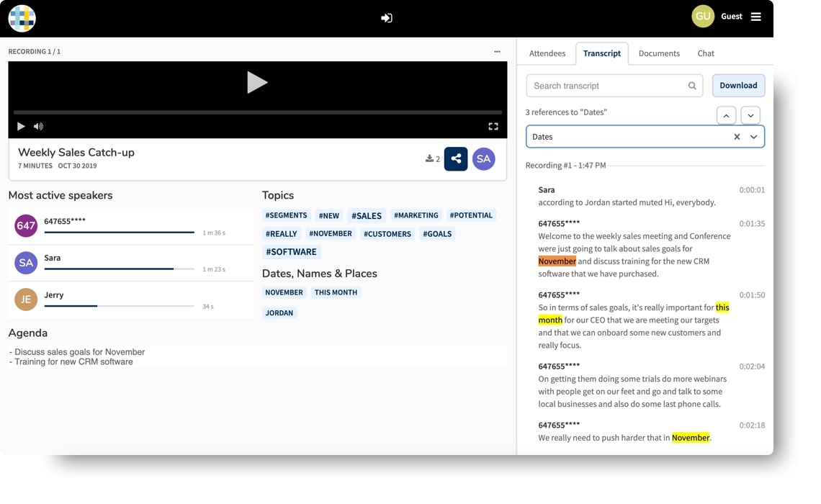Clear the Dates filter with X

pyautogui.click(x=737, y=137)
